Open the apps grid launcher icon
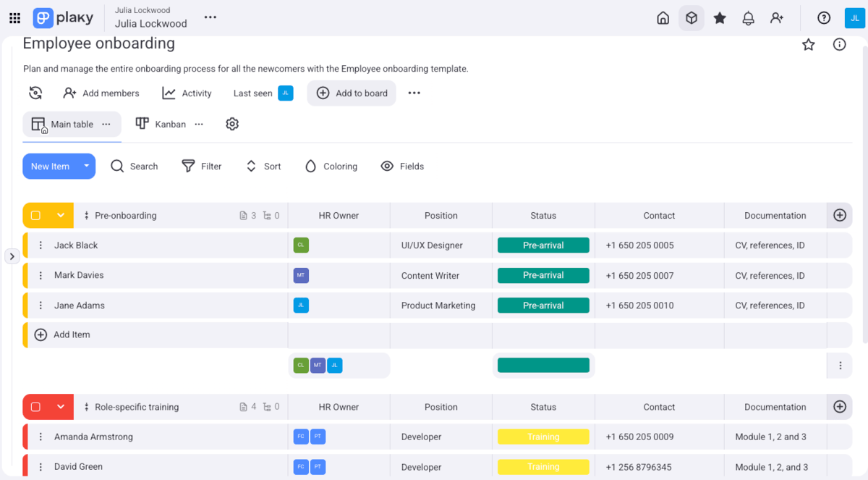This screenshot has width=868, height=480. [14, 18]
